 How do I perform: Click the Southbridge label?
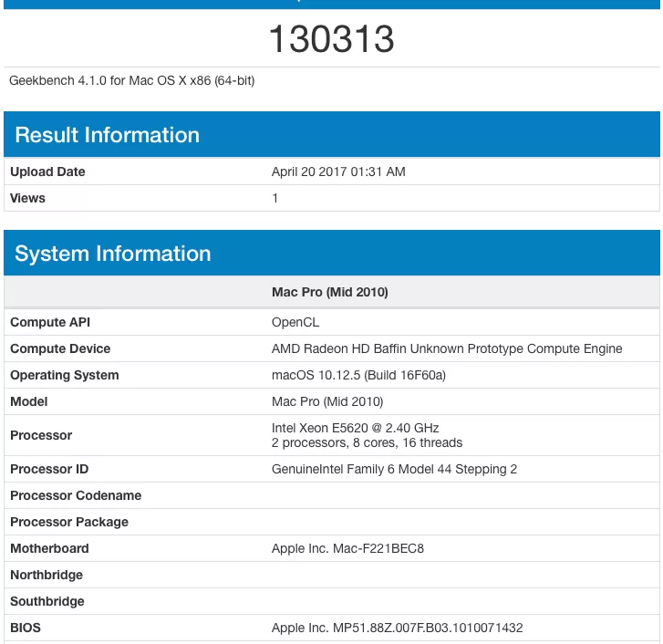[47, 601]
